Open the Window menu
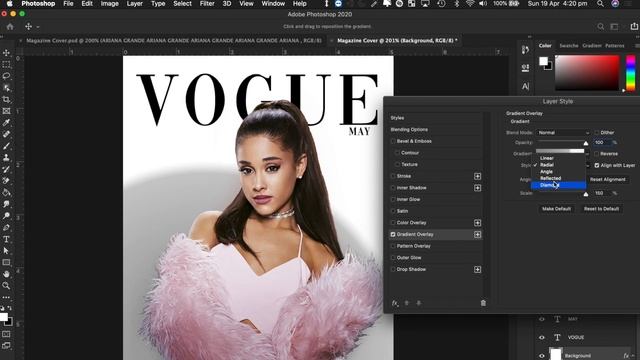The height and width of the screenshot is (360, 640). click(x=273, y=4)
